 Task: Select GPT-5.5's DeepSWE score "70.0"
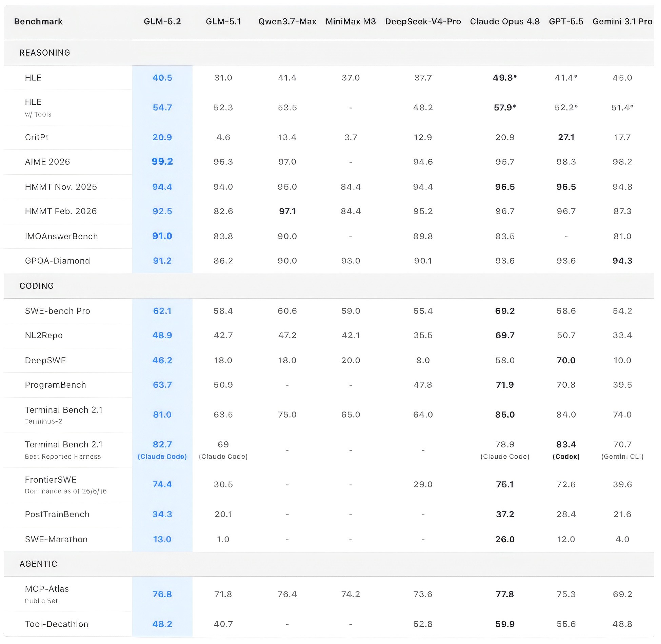[x=566, y=361]
